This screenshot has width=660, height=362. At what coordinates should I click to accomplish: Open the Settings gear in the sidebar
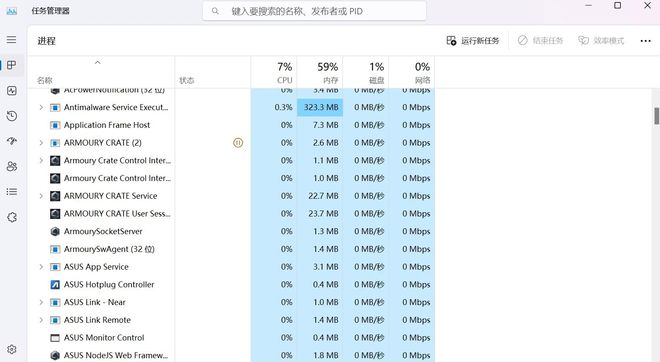coord(12,349)
